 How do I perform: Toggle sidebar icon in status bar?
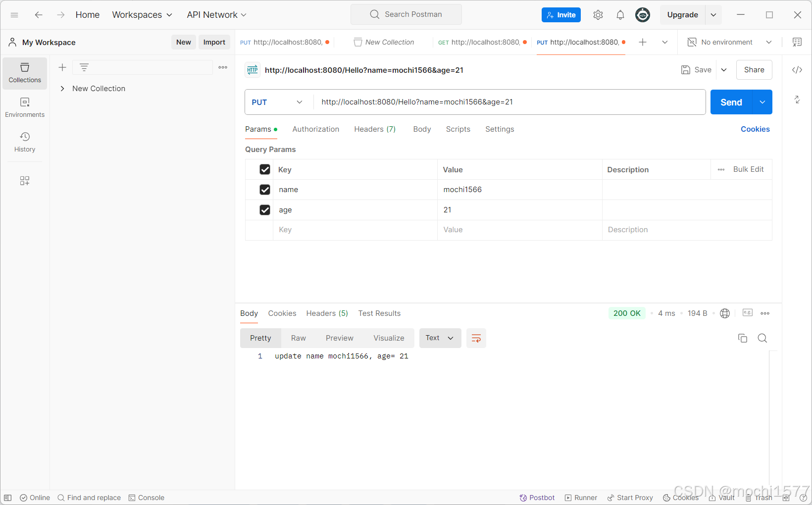[8, 498]
